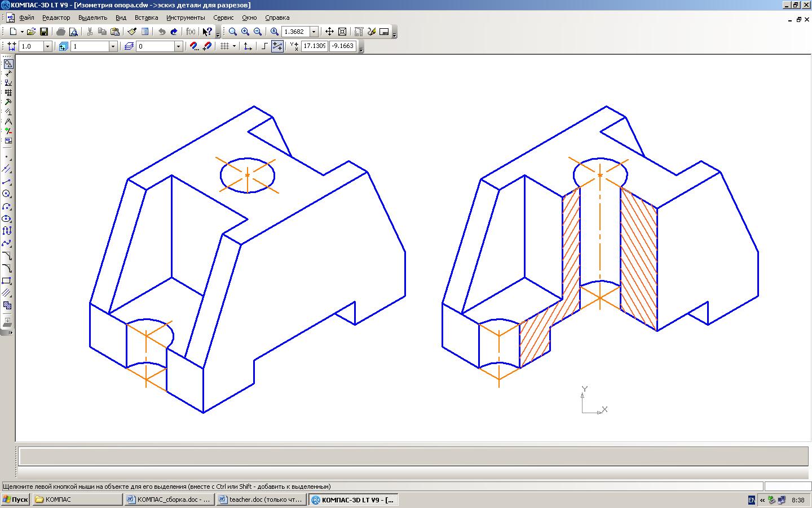The image size is (812, 508).
Task: Toggle the grid display button
Action: pyautogui.click(x=224, y=46)
